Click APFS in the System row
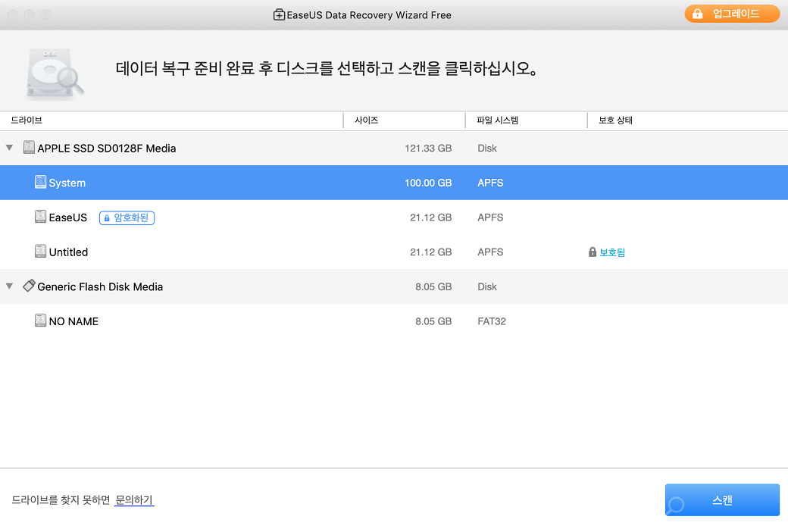788x532 pixels. pos(490,183)
